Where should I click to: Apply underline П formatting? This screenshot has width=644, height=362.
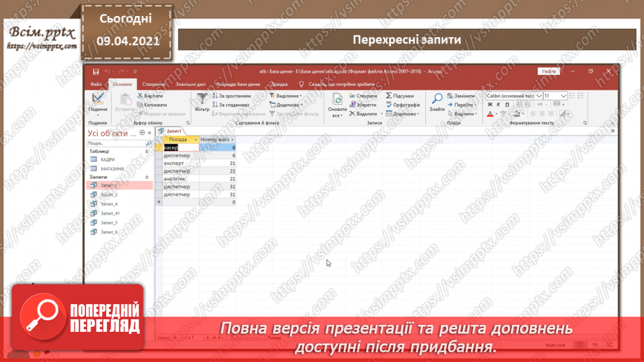[507, 105]
